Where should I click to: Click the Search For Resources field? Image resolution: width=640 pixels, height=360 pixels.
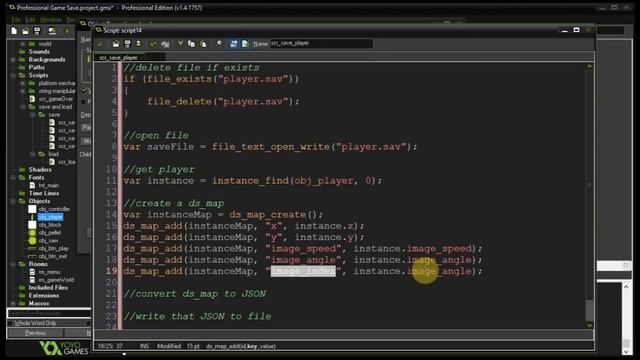point(49,313)
